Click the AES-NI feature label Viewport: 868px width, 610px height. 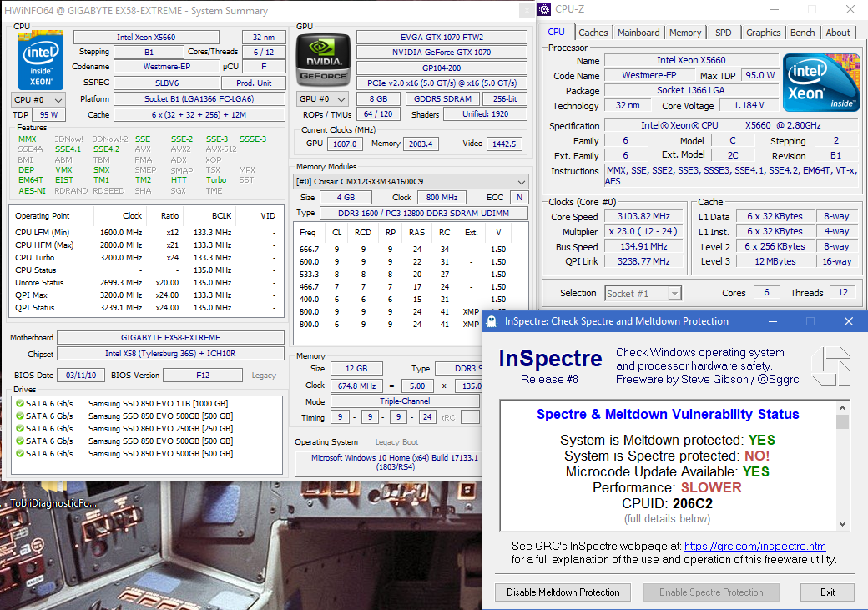(x=32, y=191)
